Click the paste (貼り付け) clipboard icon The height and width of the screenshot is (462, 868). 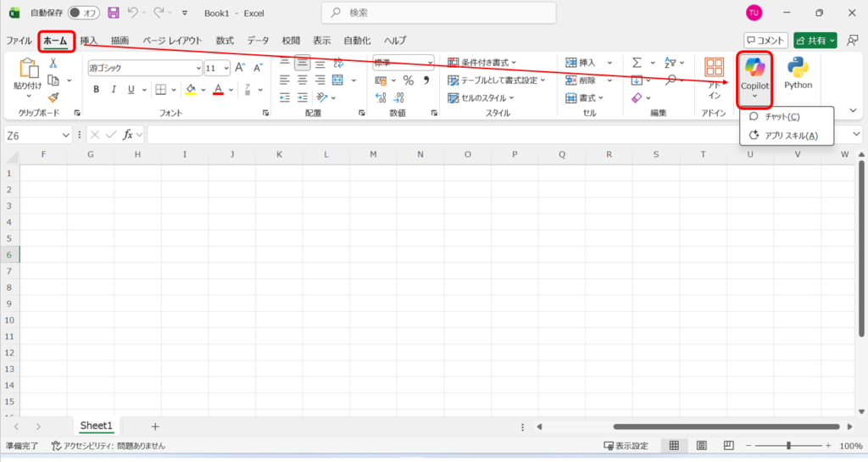coord(28,70)
